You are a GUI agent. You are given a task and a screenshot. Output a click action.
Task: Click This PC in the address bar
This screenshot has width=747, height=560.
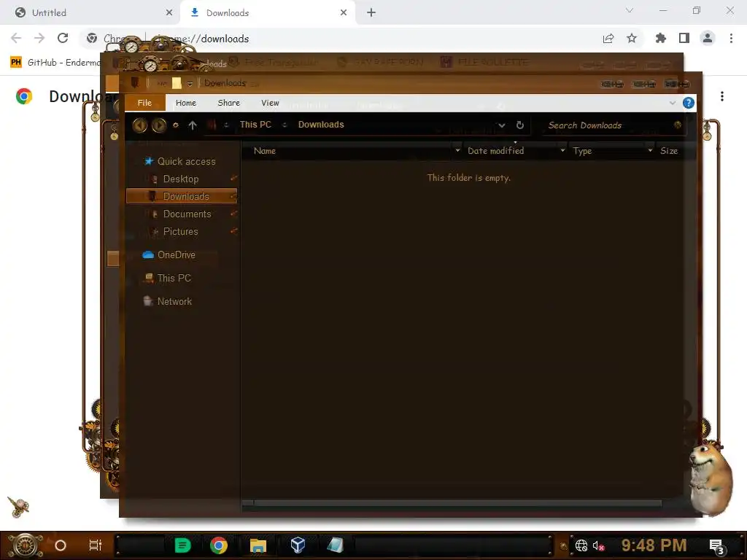coord(255,125)
